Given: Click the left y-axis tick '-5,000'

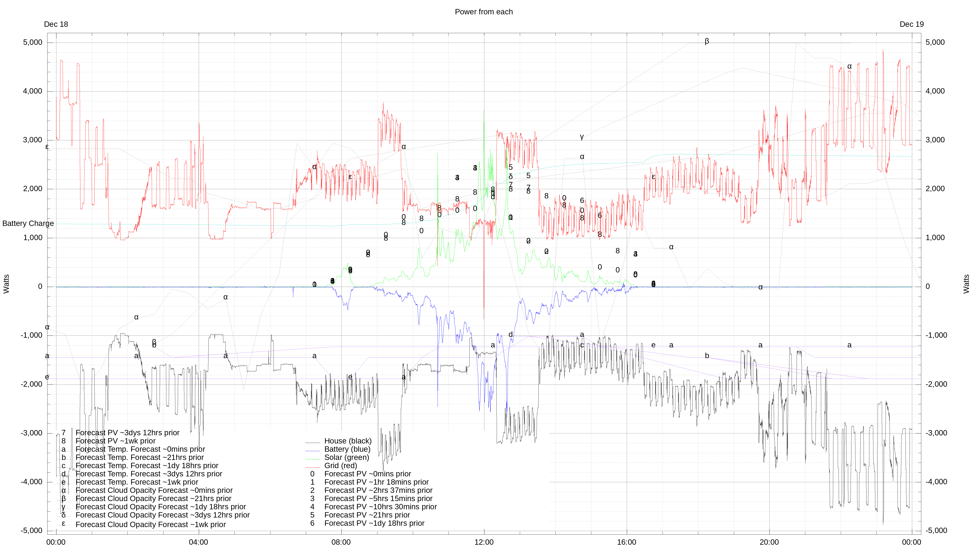Looking at the screenshot, I should coord(32,531).
